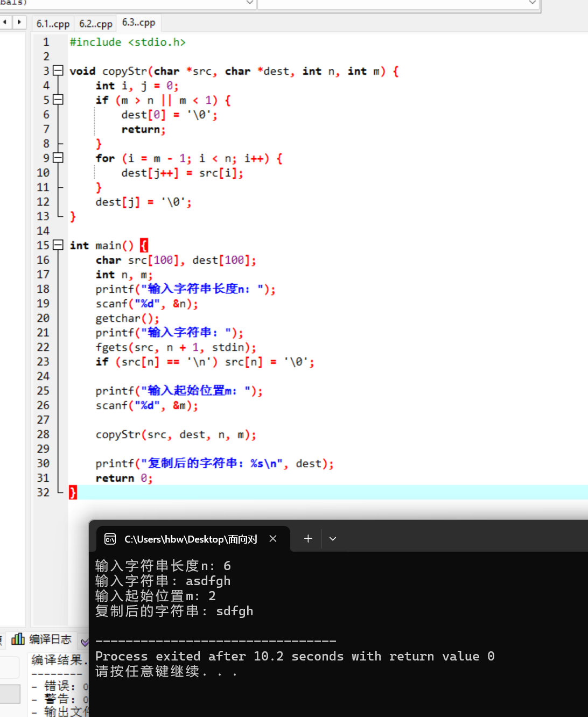Click 'copyStr' in the void function declaration
Screen dimensions: 588x717
[x=124, y=71]
